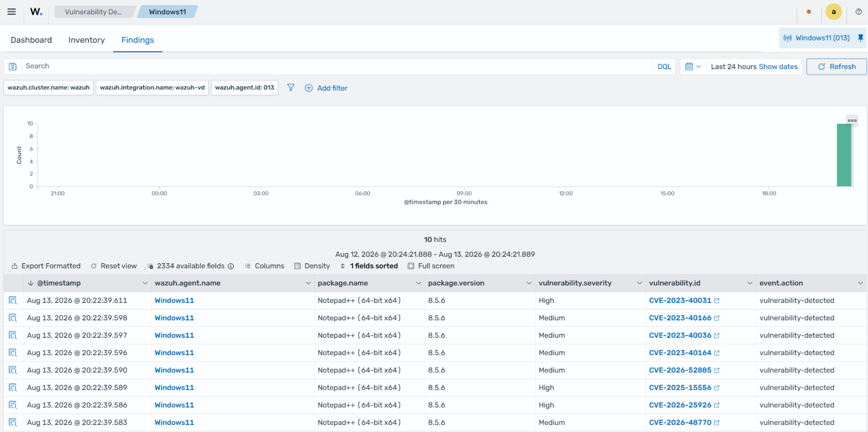
Task: Expand wazuh.agent.name column options chevron
Action: point(308,283)
